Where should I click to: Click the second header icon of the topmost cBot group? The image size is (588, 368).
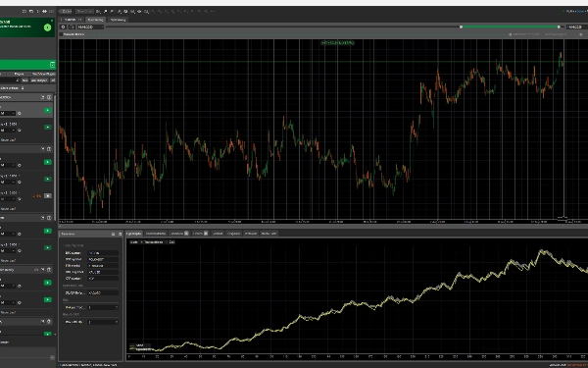tap(49, 97)
